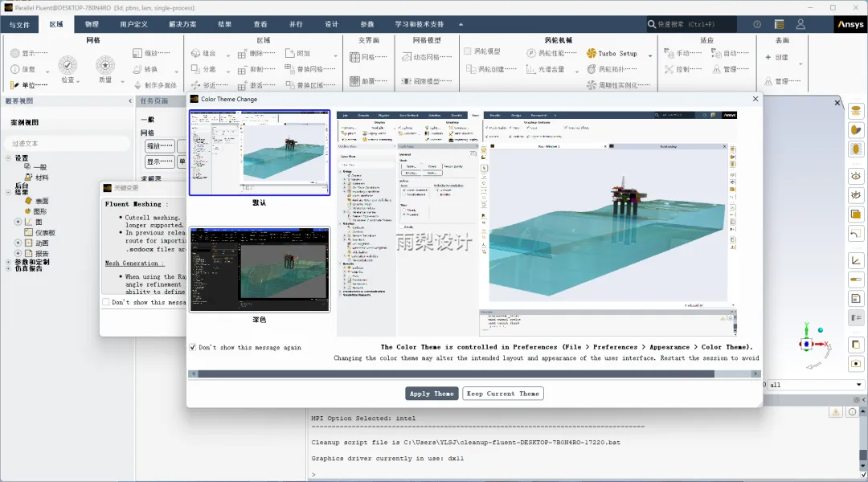Viewport: 868px width, 482px height.
Task: Click the 制作多面体 (Make Polyhedra) icon
Action: 138,85
